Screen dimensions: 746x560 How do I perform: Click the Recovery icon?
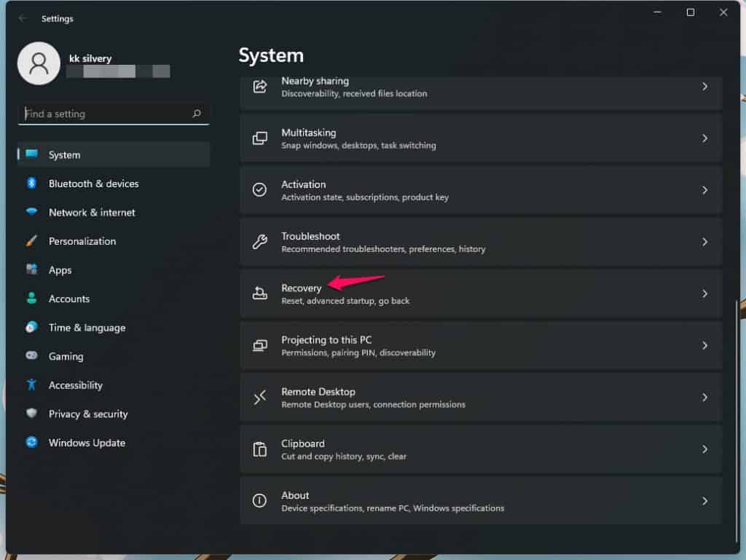coord(260,293)
